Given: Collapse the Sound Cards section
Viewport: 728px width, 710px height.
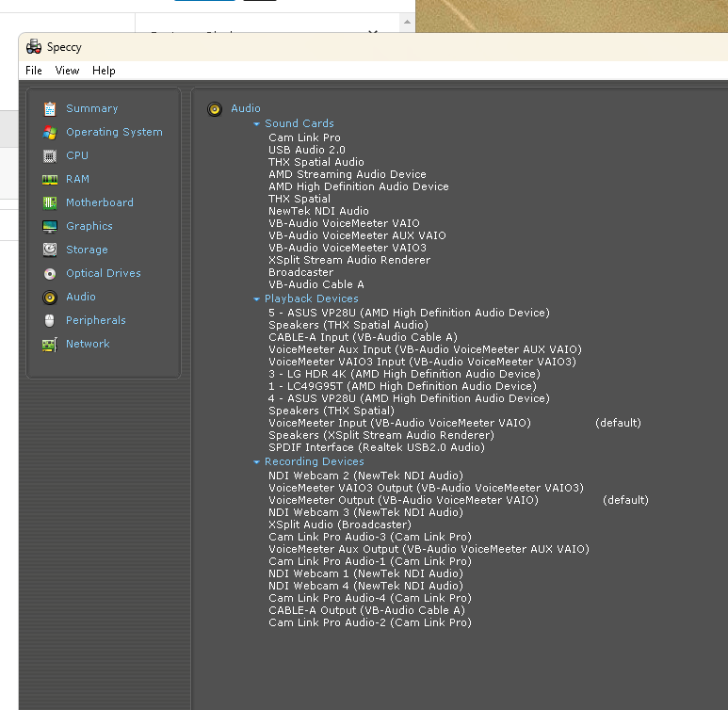Looking at the screenshot, I should [256, 124].
